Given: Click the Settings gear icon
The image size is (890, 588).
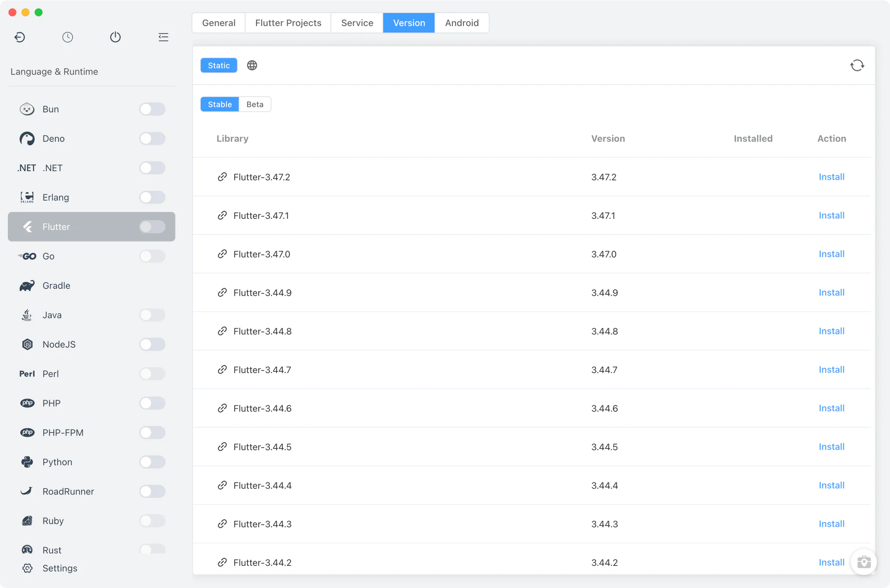Looking at the screenshot, I should tap(27, 568).
